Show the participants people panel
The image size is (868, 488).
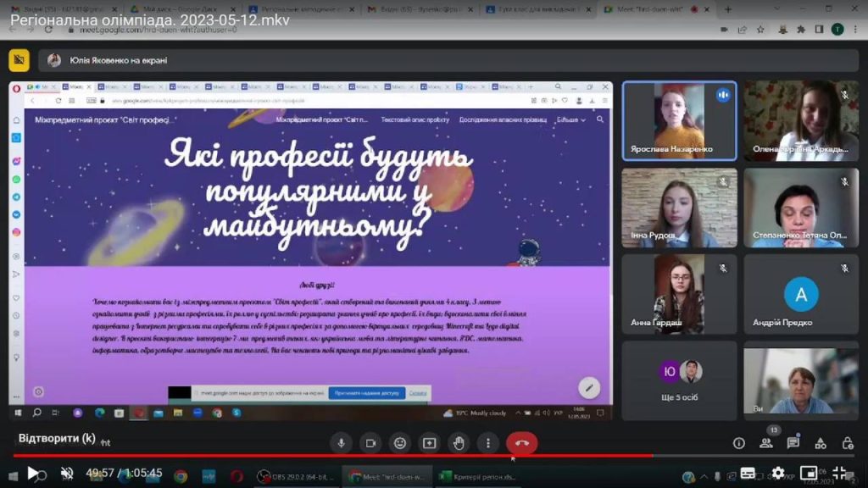(x=766, y=442)
